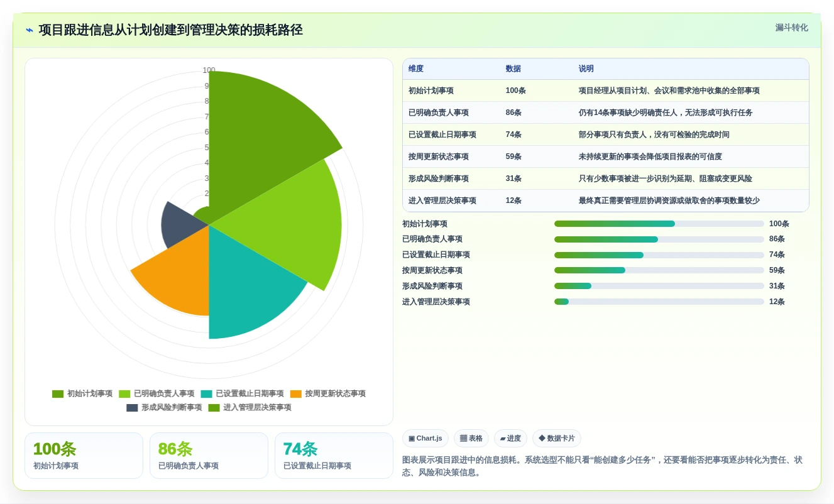Screen dimensions: 834x504
Task: Open the 74条 已设置截止日期事项 stat card
Action: click(x=334, y=456)
